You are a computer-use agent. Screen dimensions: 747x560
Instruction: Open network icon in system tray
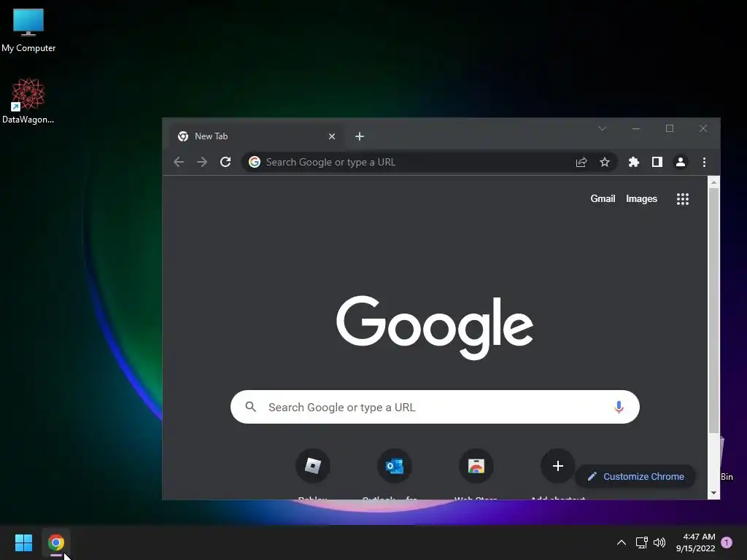click(x=641, y=542)
